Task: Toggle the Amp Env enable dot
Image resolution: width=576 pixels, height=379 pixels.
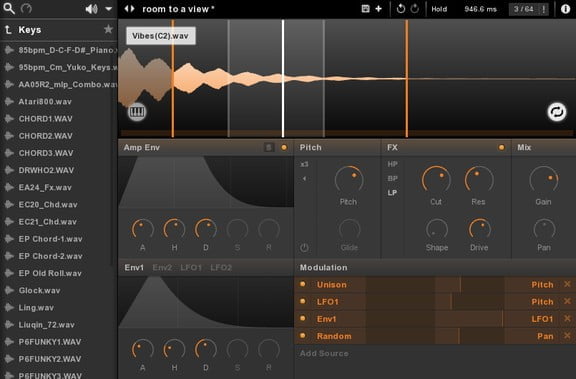Action: [284, 147]
